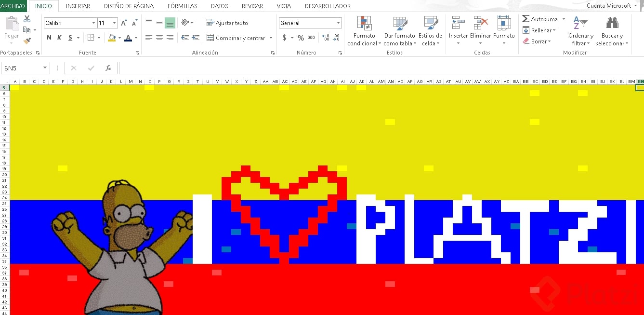Click the Copy icon in Portapapeles
This screenshot has height=315, width=644.
coord(27,30)
